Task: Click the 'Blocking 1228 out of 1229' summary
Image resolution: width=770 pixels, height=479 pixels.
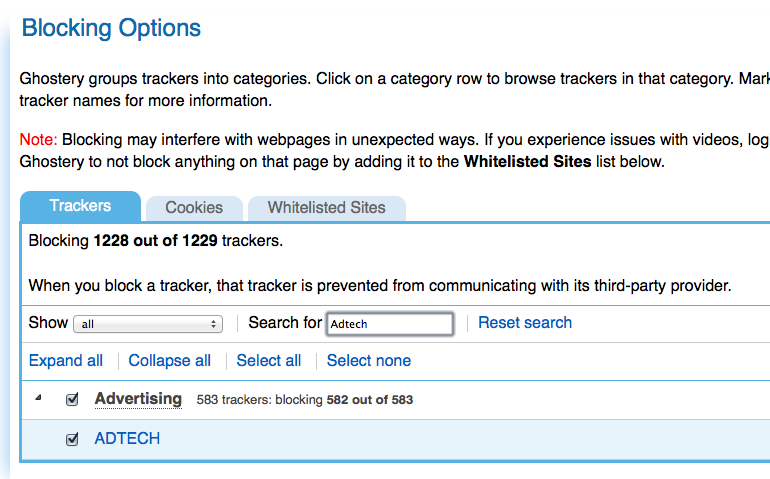Action: [x=157, y=241]
